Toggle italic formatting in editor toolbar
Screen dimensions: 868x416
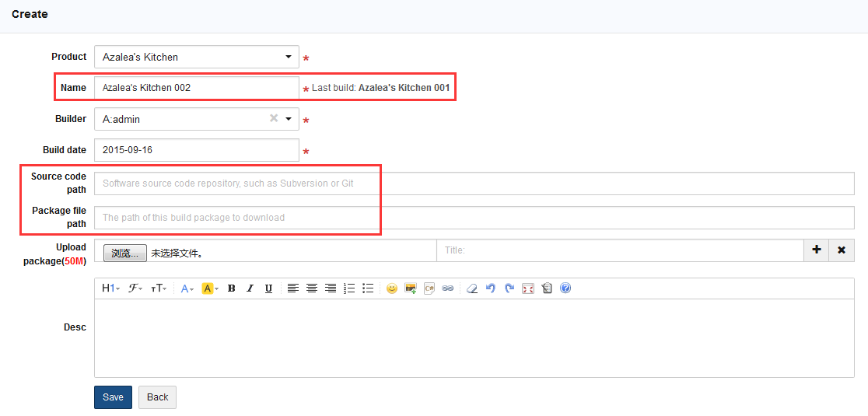[250, 288]
